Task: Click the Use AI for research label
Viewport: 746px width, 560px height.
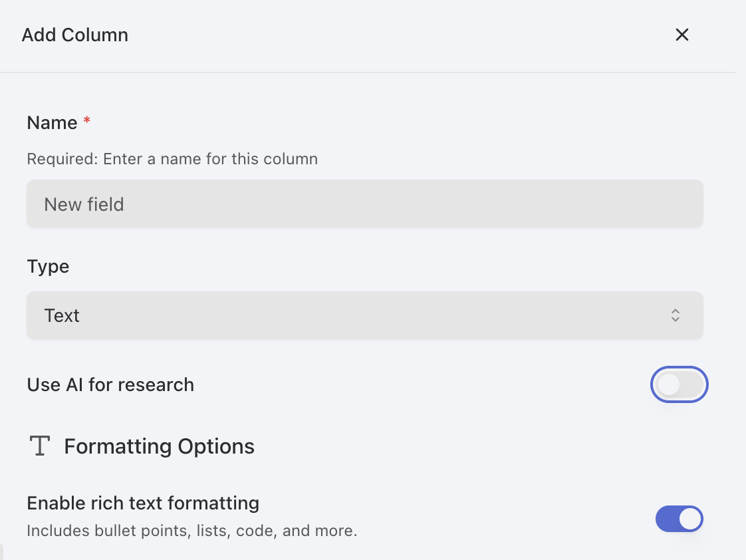Action: (x=110, y=384)
